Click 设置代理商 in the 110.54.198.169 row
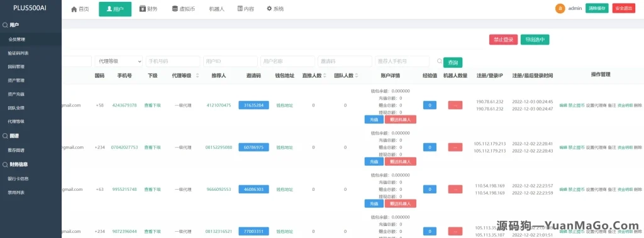 point(596,190)
